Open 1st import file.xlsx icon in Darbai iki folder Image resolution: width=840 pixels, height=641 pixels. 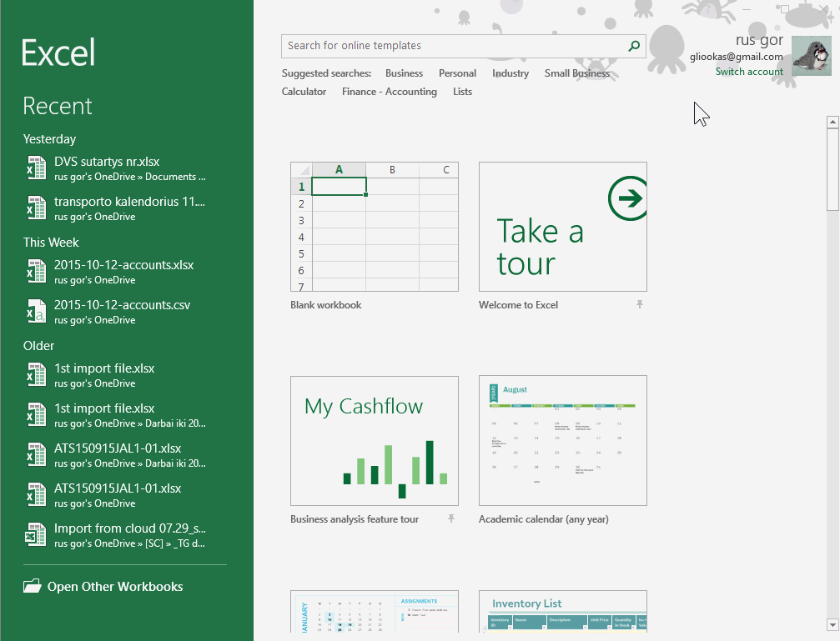pos(37,414)
